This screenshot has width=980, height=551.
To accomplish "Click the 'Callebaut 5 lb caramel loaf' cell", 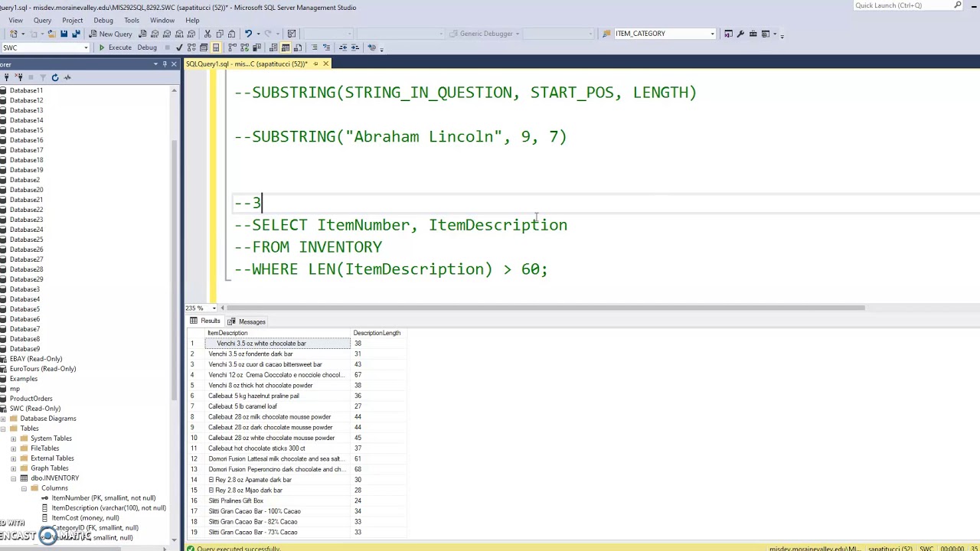I will tap(278, 406).
